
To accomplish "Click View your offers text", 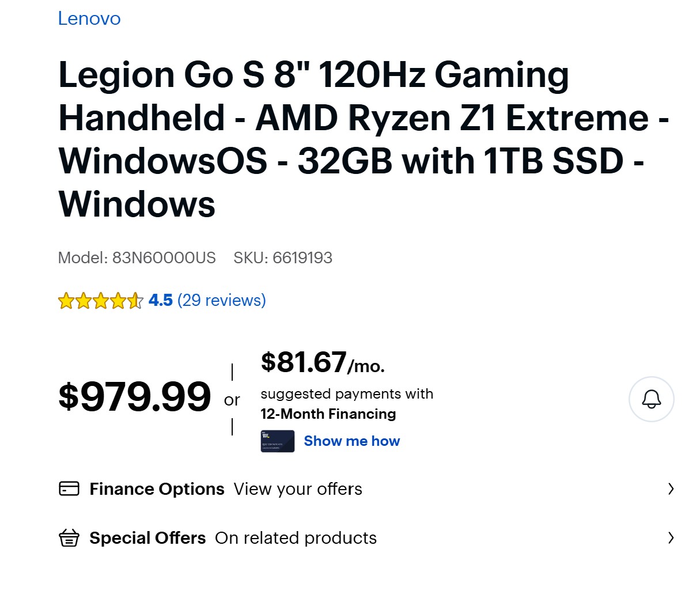I will point(298,489).
